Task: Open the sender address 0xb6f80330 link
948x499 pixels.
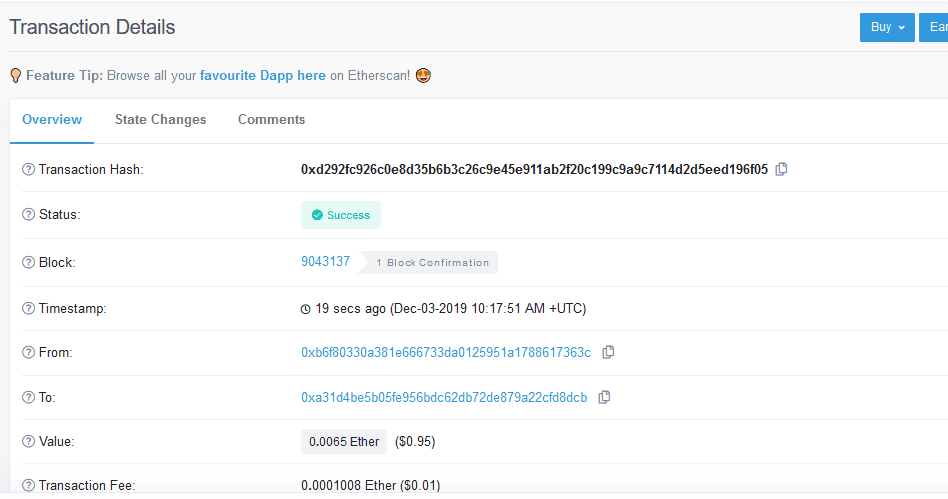Action: [445, 353]
